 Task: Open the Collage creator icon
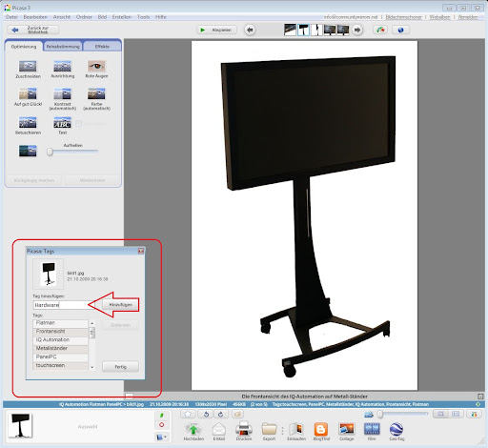click(x=346, y=430)
